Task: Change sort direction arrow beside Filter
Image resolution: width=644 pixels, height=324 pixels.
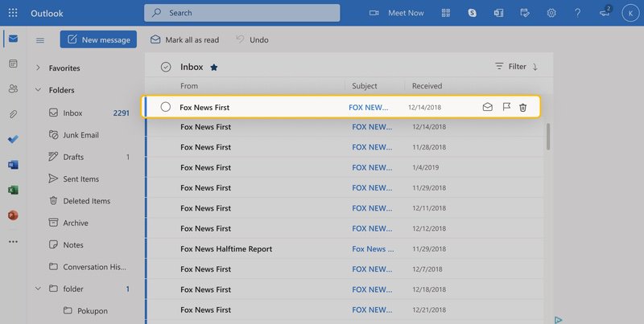Action: [535, 67]
